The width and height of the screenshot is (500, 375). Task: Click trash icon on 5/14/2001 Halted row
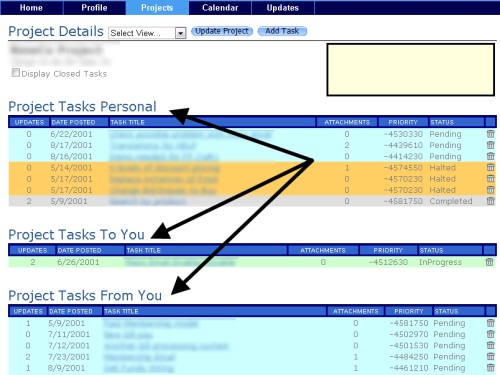(x=490, y=167)
